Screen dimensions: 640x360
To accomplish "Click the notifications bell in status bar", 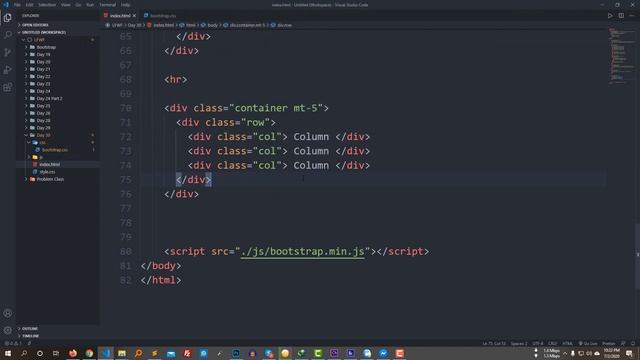I will tap(633, 343).
